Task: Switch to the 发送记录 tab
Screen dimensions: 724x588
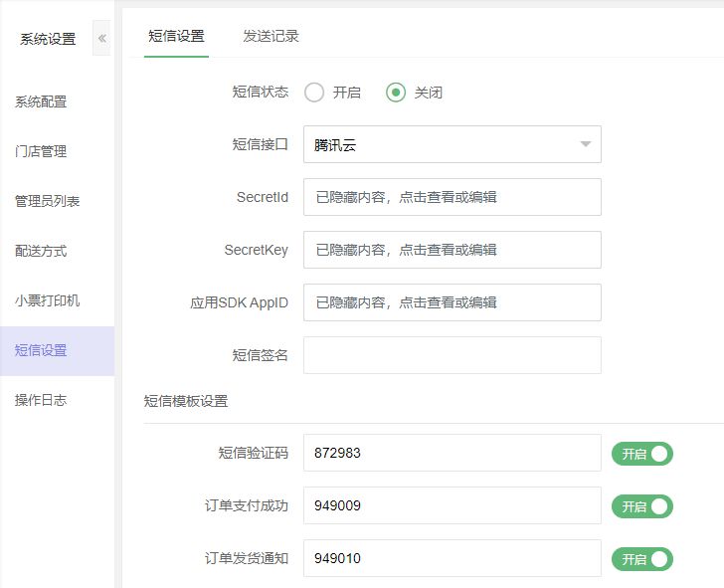Action: [x=271, y=36]
